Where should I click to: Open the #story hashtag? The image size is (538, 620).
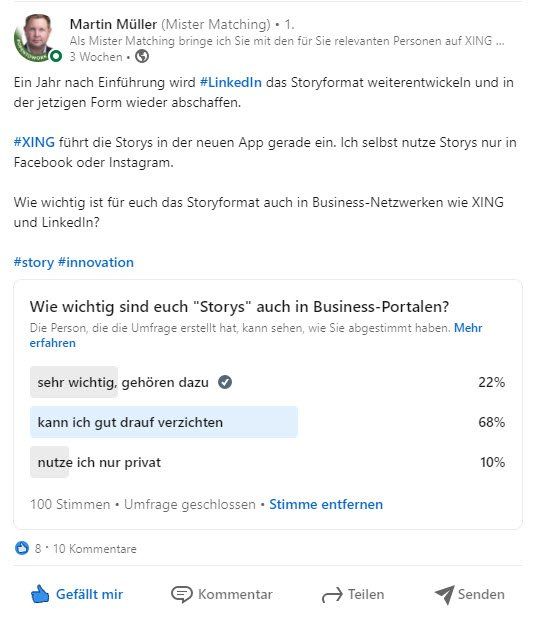click(x=34, y=263)
